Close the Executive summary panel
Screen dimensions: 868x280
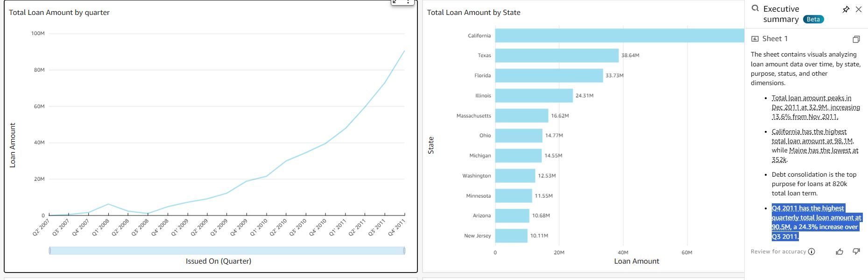pyautogui.click(x=859, y=9)
